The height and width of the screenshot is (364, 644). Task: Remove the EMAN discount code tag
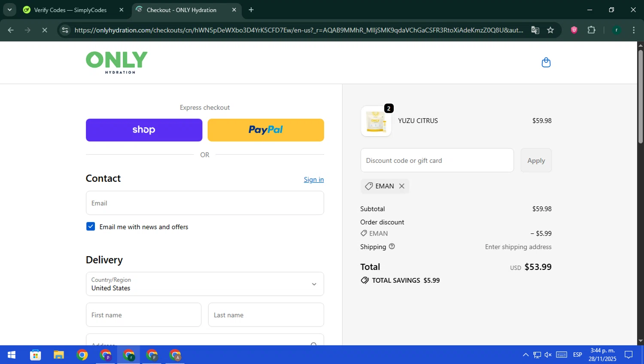[x=401, y=186]
